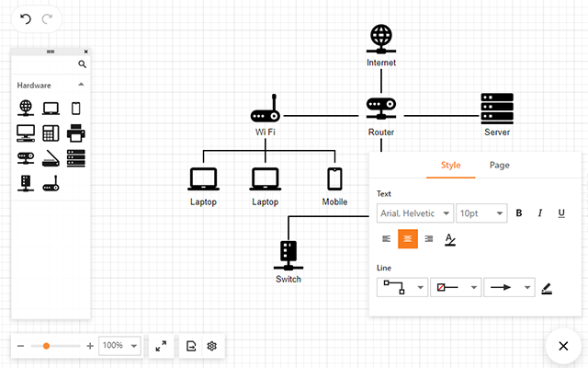The image size is (588, 368).
Task: Pick the Laptop shape in toolbox
Action: pos(51,109)
